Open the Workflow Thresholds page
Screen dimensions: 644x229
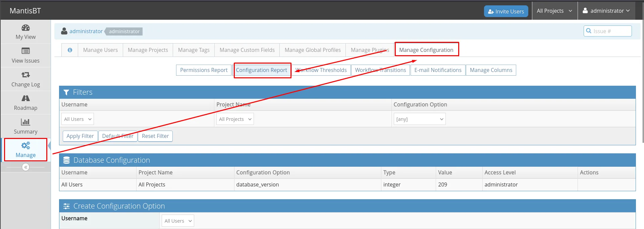[321, 70]
